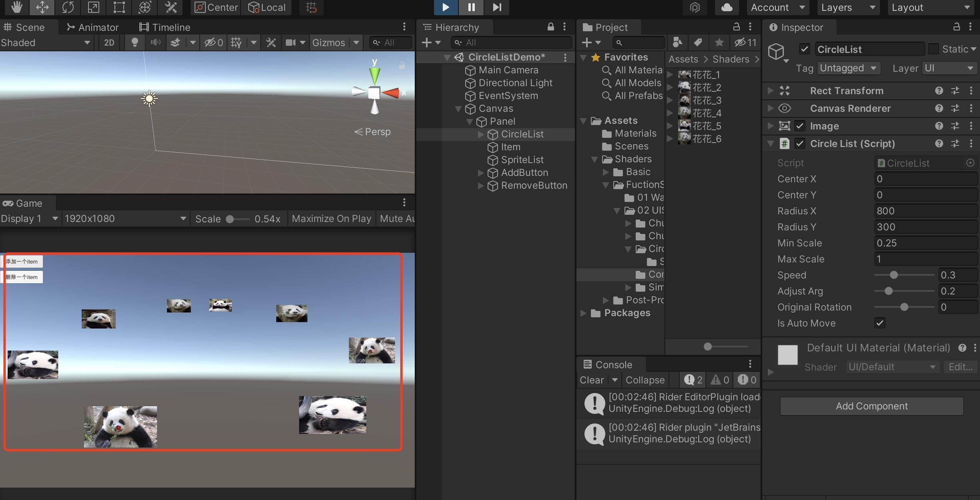
Task: Select the Hand tool in toolbar
Action: 16,7
